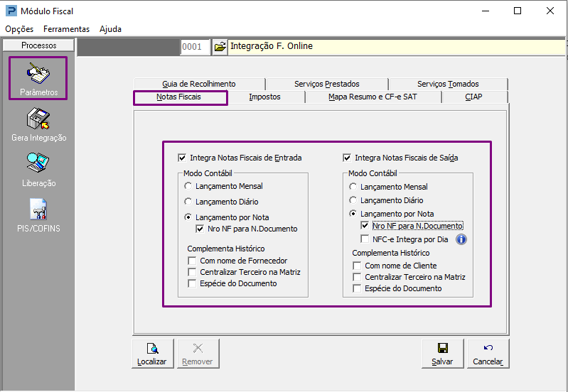The image size is (568, 392).
Task: Select the Liberação sidebar icon
Action: 38,170
